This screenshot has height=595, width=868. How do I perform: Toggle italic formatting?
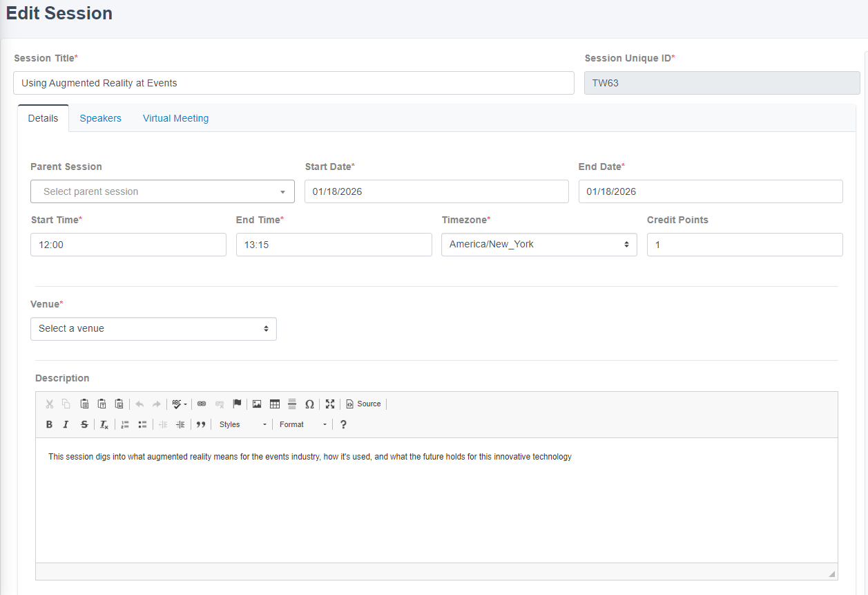66,424
